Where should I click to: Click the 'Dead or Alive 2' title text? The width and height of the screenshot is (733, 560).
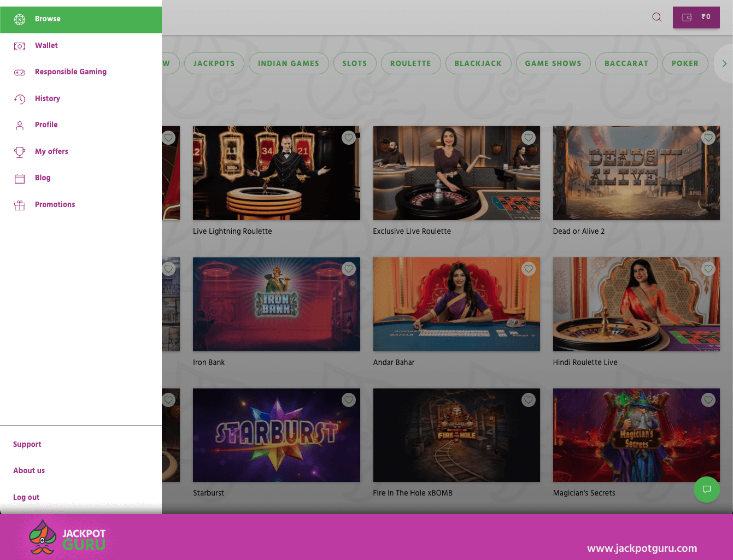[579, 231]
